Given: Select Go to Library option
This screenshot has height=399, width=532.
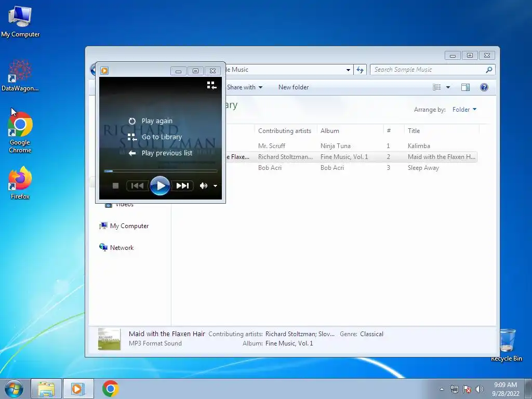Looking at the screenshot, I should tap(162, 137).
